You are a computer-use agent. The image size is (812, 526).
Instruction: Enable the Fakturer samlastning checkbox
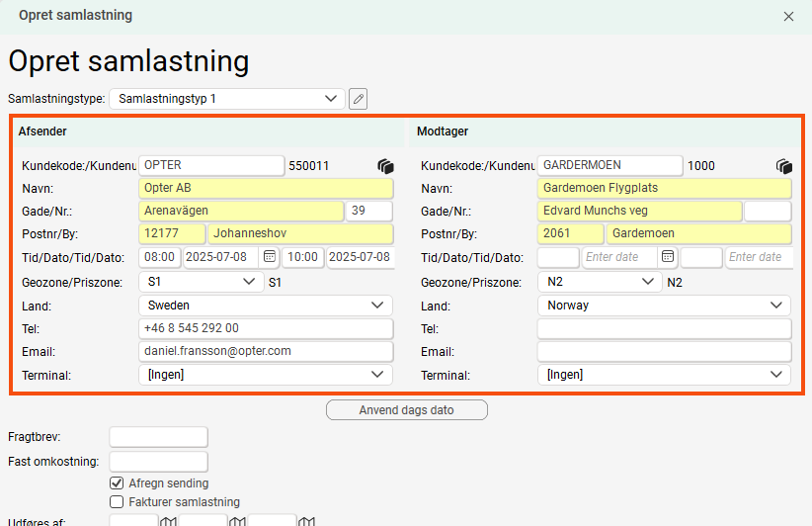coord(117,502)
